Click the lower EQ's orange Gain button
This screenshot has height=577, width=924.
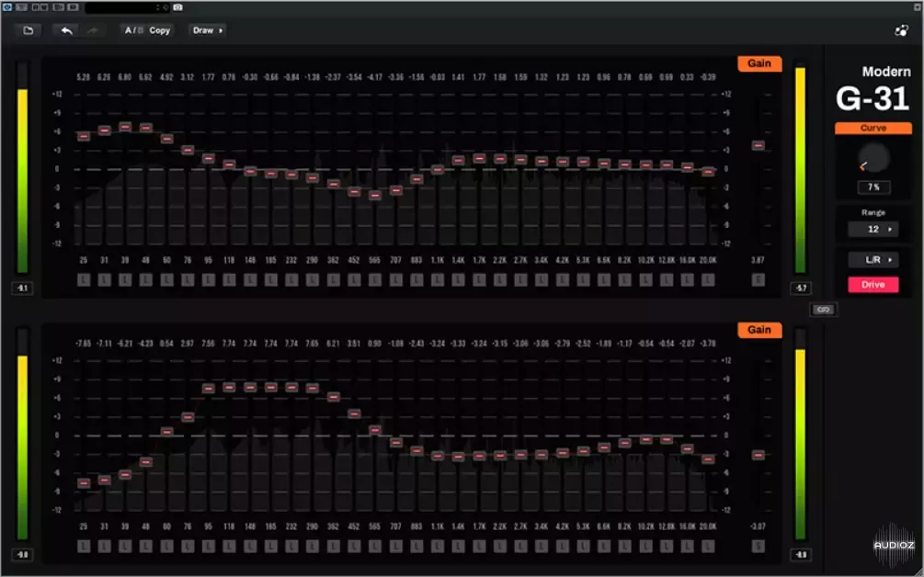tap(759, 330)
